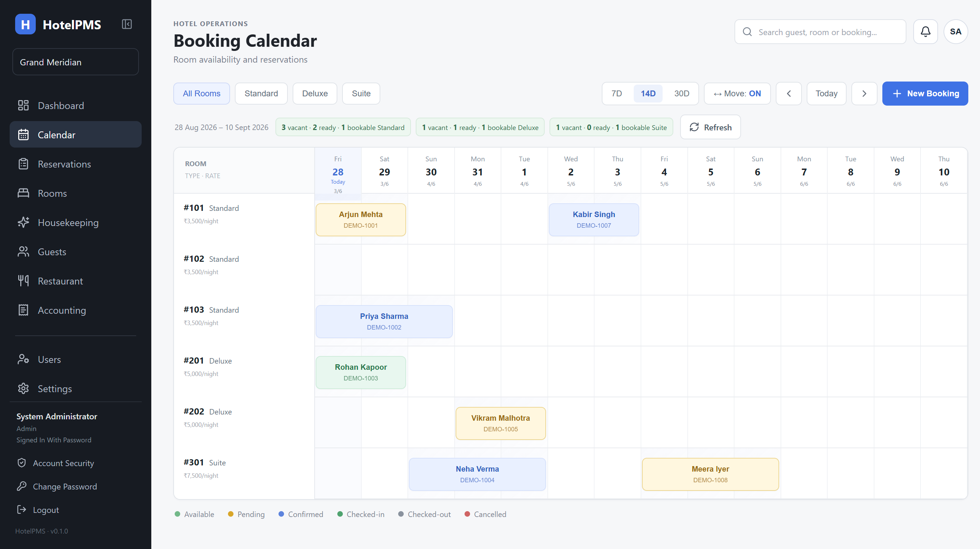The image size is (980, 549).
Task: Select the Suite filter tab
Action: (x=361, y=94)
